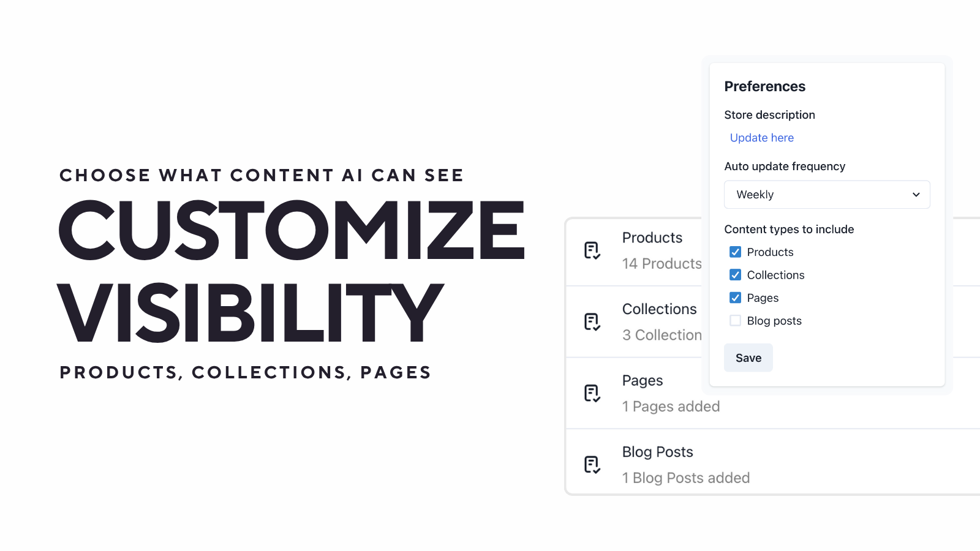Click the Update here link
Screen dimensions: 980x551
tap(761, 138)
